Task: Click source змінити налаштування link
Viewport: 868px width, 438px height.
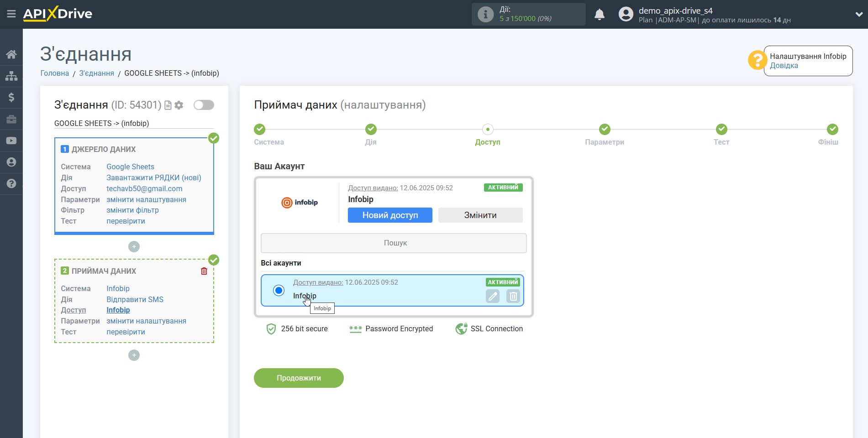Action: coord(146,199)
